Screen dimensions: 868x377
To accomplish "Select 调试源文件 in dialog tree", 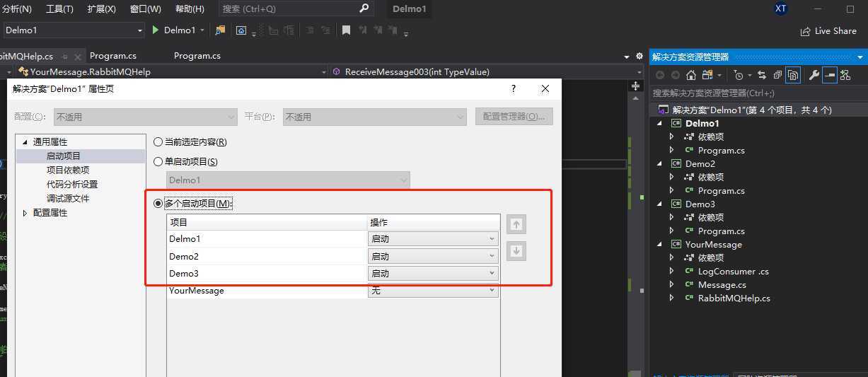I will click(68, 199).
